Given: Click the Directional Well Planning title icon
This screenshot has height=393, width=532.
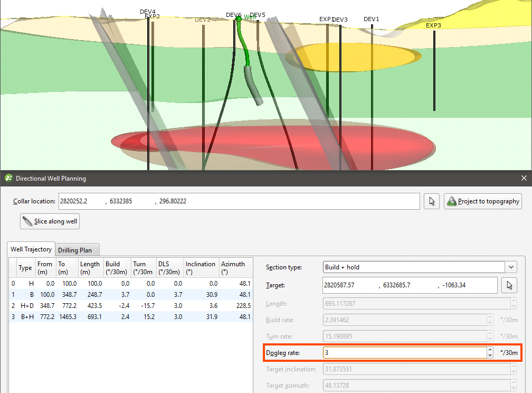Looking at the screenshot, I should pos(8,179).
